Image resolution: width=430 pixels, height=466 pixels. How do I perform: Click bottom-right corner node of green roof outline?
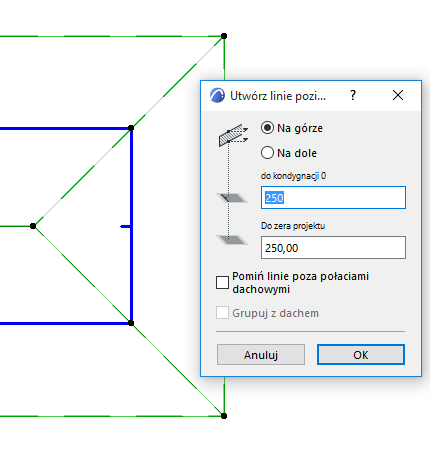point(224,416)
